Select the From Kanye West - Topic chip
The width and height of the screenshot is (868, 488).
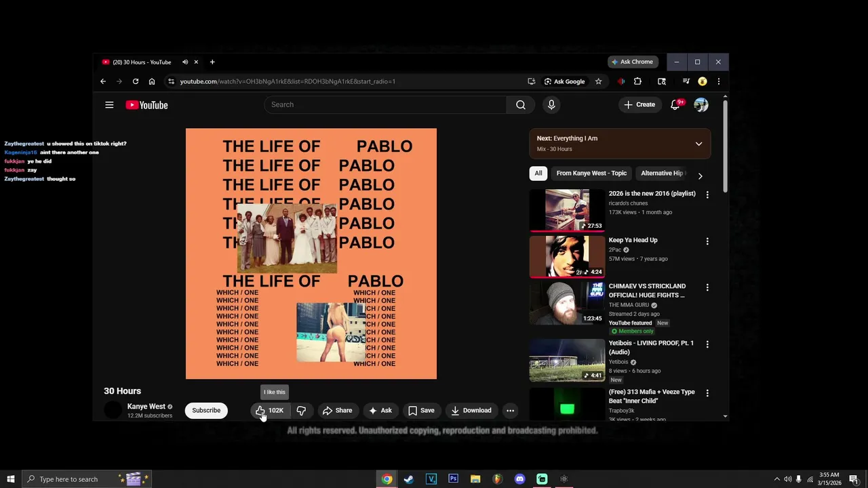[591, 173]
